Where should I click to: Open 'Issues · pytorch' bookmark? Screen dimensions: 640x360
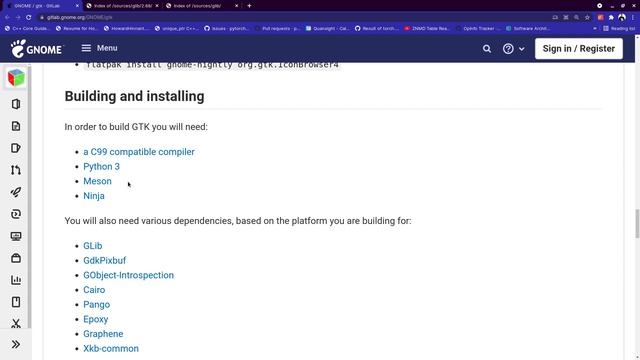(227, 29)
